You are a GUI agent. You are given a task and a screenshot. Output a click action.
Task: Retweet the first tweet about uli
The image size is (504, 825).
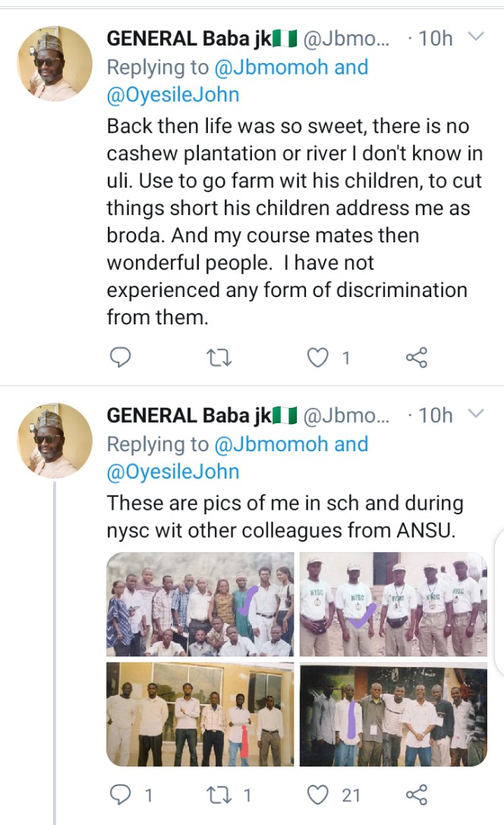pos(218,358)
